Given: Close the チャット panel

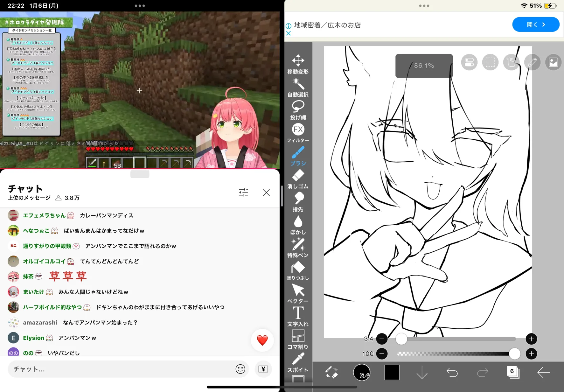Looking at the screenshot, I should coord(266,192).
